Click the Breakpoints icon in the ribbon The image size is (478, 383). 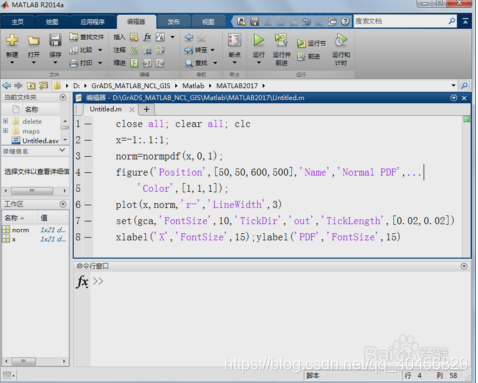click(x=234, y=40)
